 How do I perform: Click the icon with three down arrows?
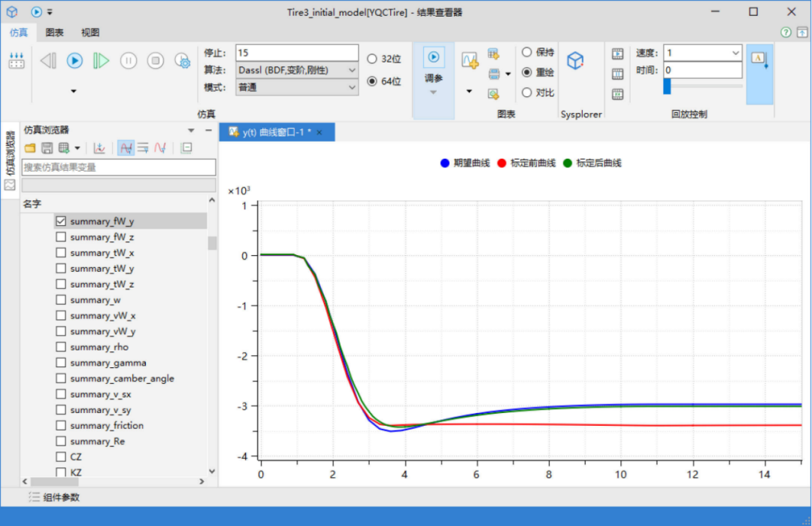pos(17,60)
